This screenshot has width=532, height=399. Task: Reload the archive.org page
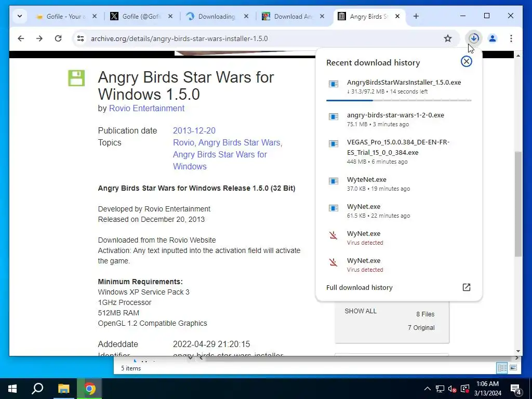[58, 38]
